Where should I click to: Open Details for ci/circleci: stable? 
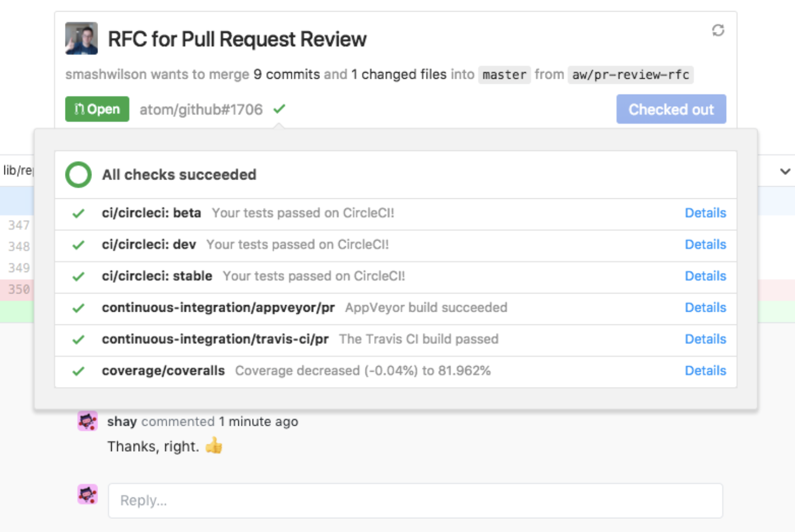705,276
